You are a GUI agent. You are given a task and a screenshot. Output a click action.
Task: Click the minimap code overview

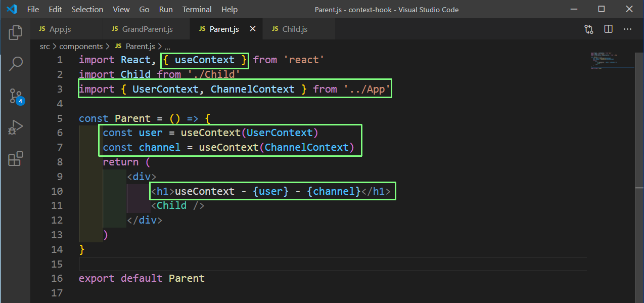coord(612,61)
